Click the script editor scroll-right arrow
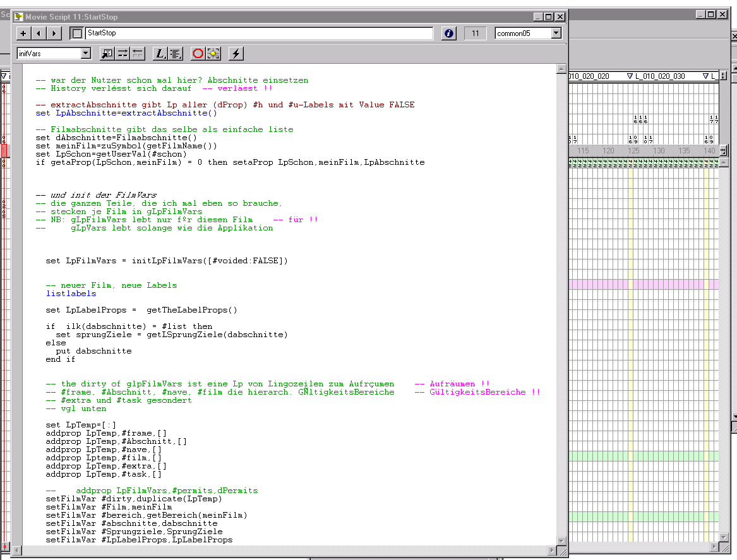 tap(552, 550)
